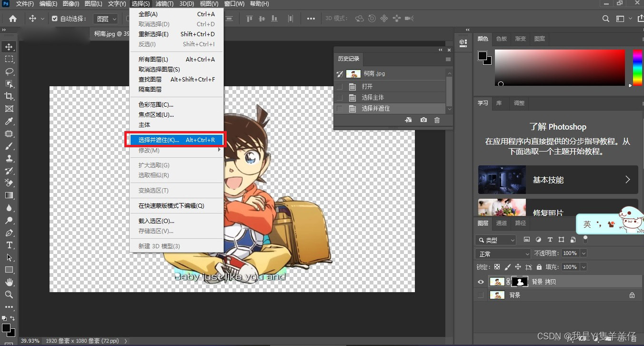Select the History Brush tool
The image size is (644, 346).
point(9,171)
